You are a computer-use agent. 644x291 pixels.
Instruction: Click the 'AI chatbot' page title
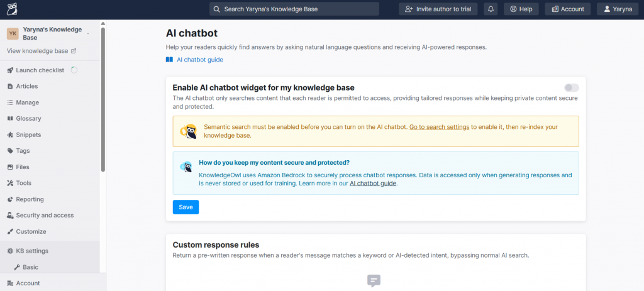(x=192, y=33)
